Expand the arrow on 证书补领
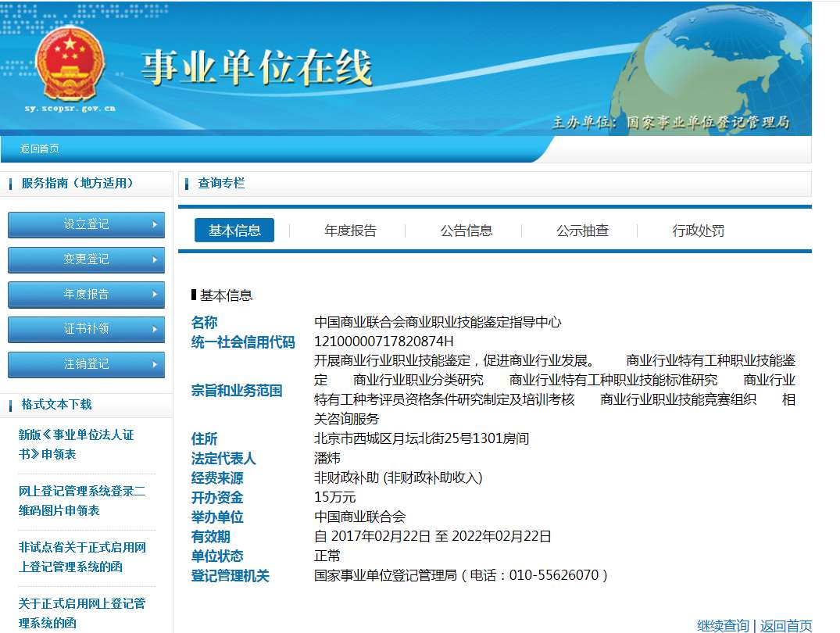This screenshot has height=633, width=840. tap(154, 329)
